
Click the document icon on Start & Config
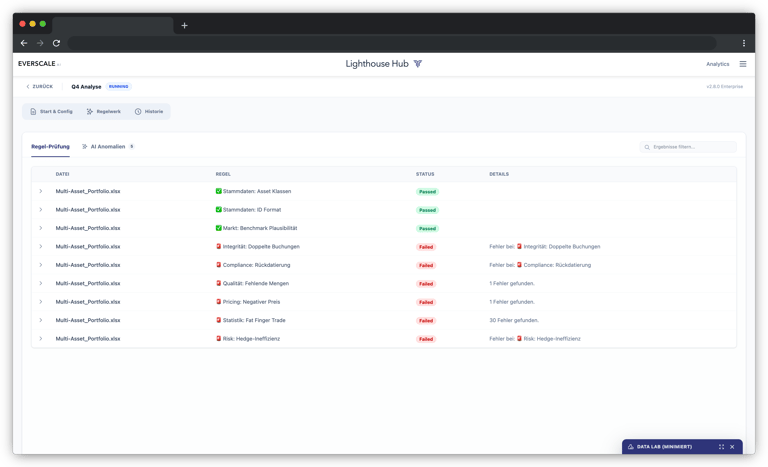(x=33, y=112)
